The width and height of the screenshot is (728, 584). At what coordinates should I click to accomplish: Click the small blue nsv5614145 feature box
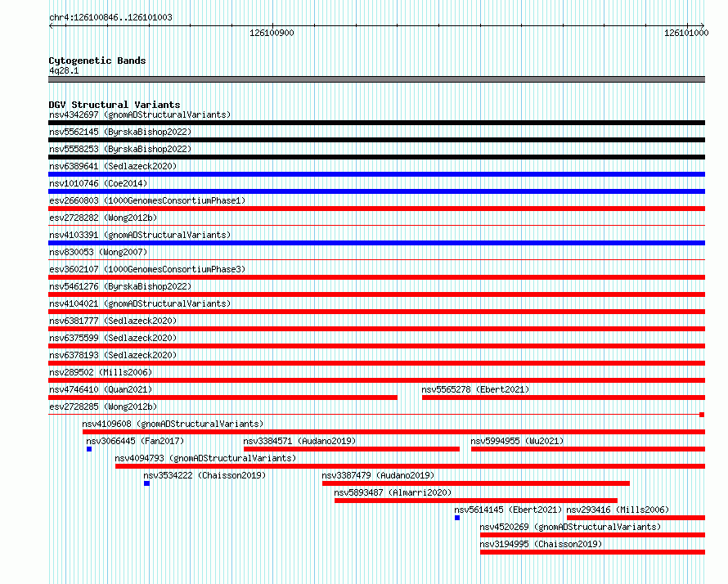pyautogui.click(x=457, y=518)
